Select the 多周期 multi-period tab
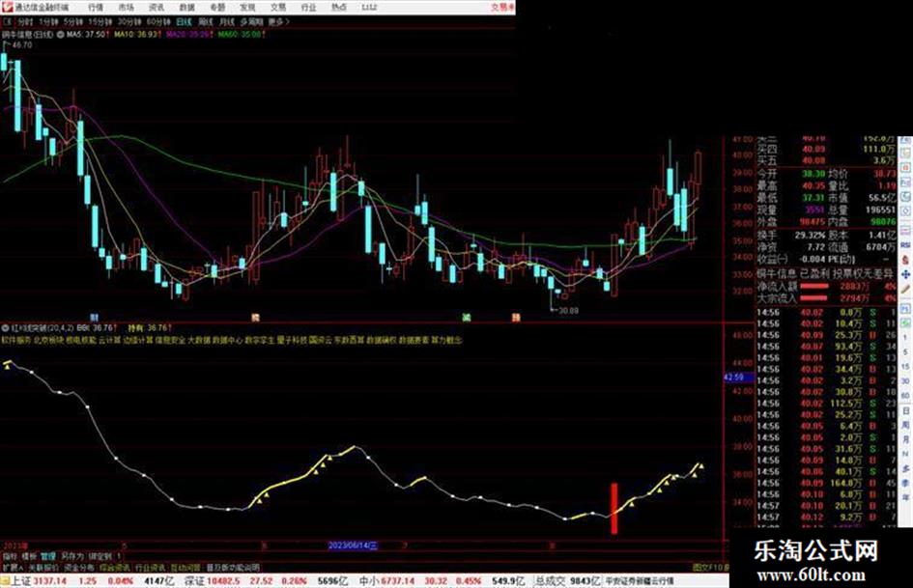The width and height of the screenshot is (913, 588). pyautogui.click(x=251, y=21)
